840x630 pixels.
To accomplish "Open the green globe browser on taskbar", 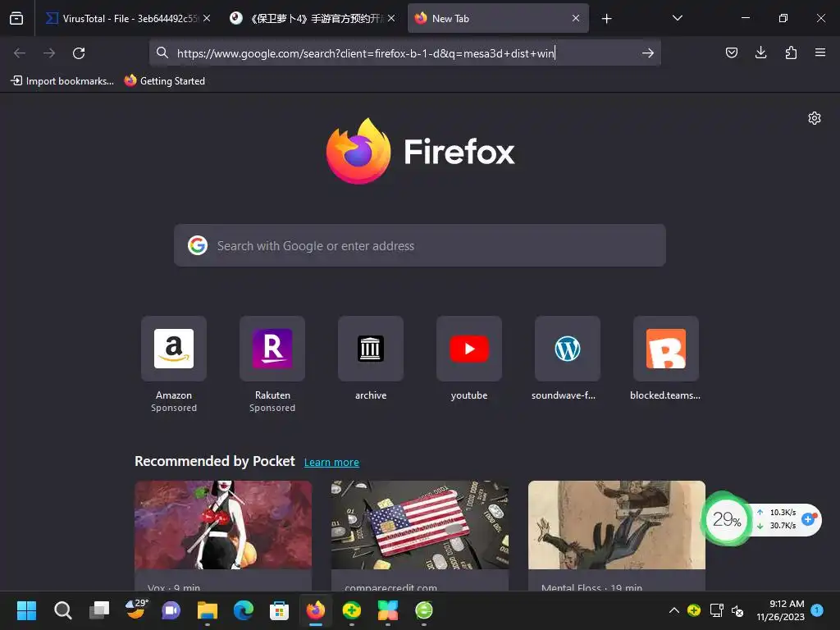I will click(424, 610).
